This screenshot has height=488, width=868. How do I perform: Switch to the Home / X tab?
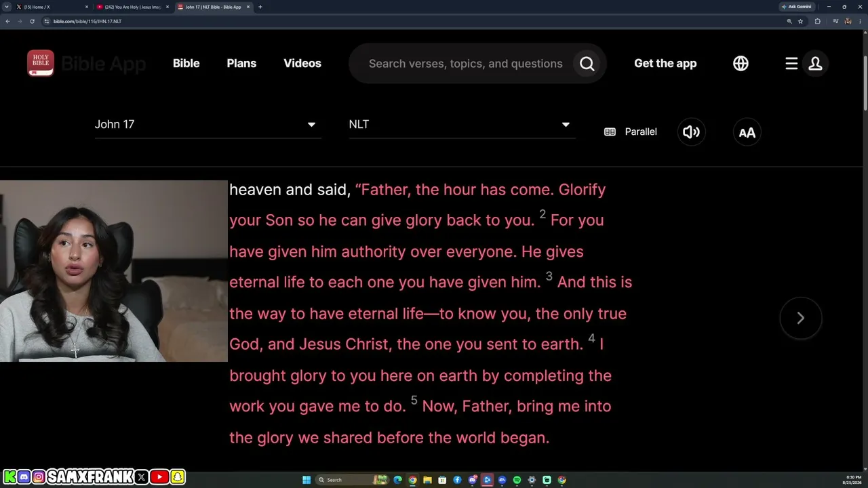click(x=53, y=7)
